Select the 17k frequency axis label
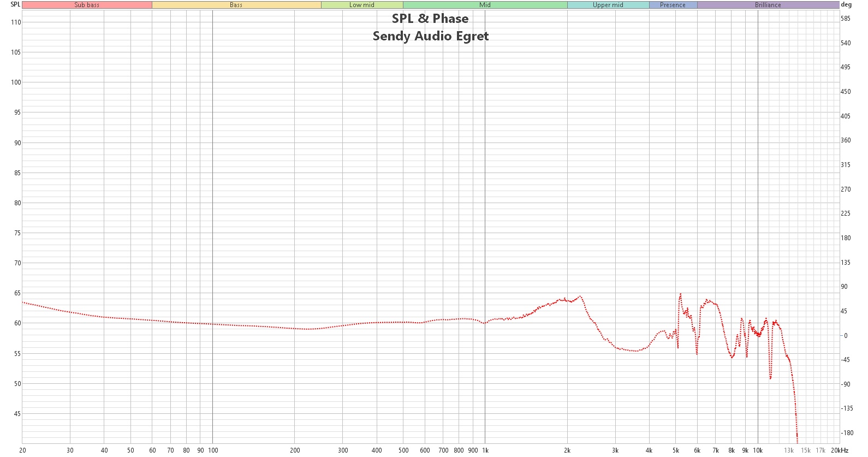 point(821,450)
